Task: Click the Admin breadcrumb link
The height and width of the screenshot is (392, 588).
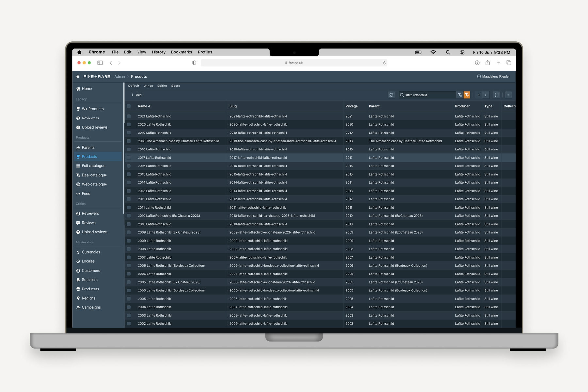Action: 120,77
